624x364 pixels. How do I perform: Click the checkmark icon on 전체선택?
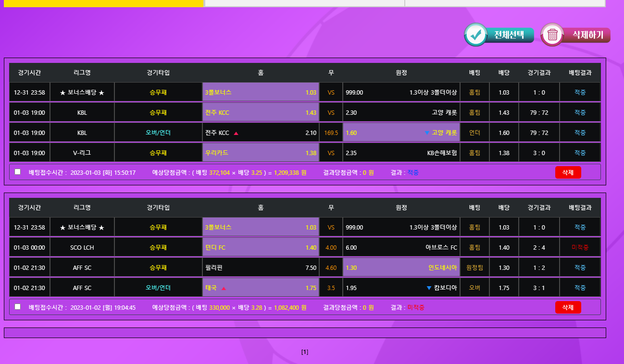coord(476,35)
